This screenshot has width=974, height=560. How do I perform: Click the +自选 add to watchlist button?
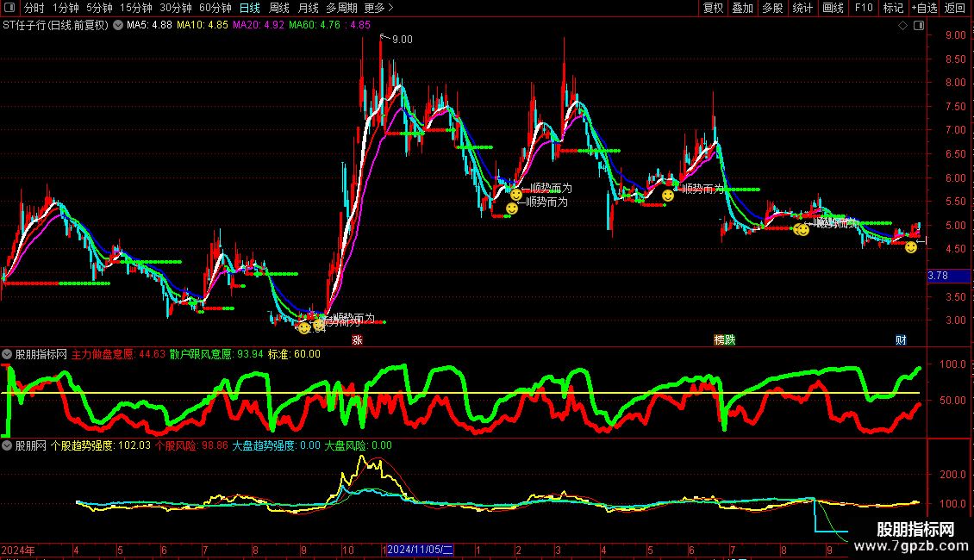924,9
